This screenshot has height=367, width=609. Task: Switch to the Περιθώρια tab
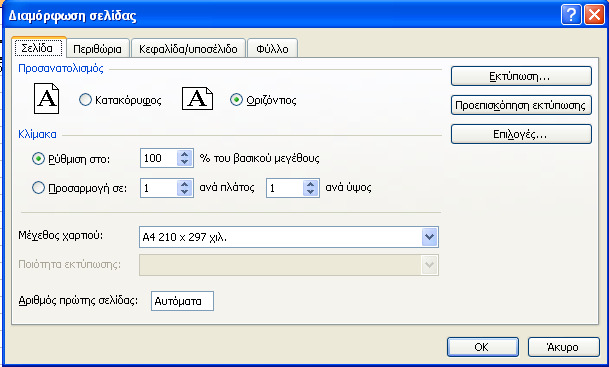point(97,49)
